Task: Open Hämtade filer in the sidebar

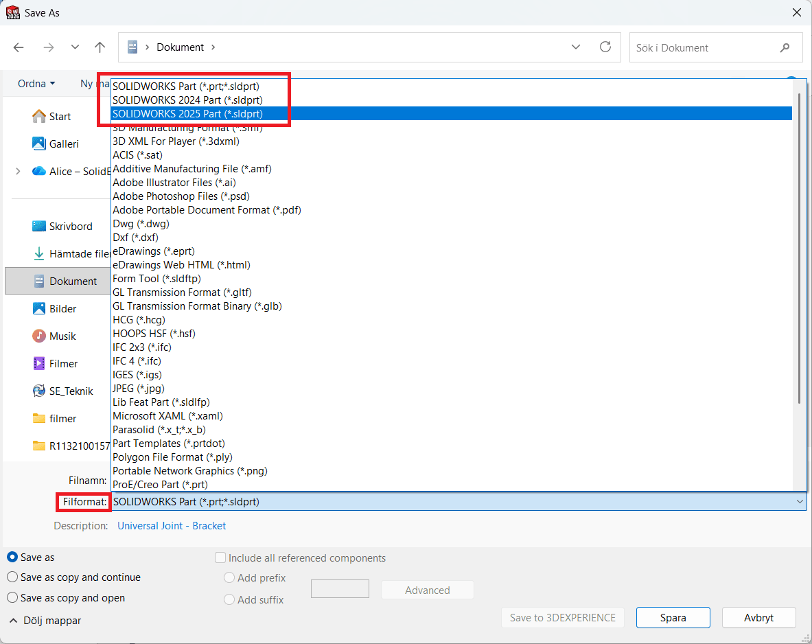Action: (x=71, y=254)
